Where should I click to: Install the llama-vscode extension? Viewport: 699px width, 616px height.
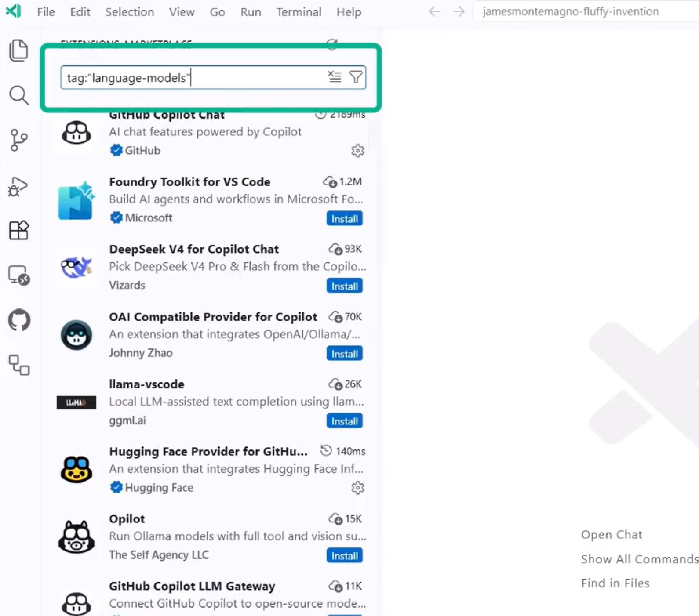tap(344, 421)
